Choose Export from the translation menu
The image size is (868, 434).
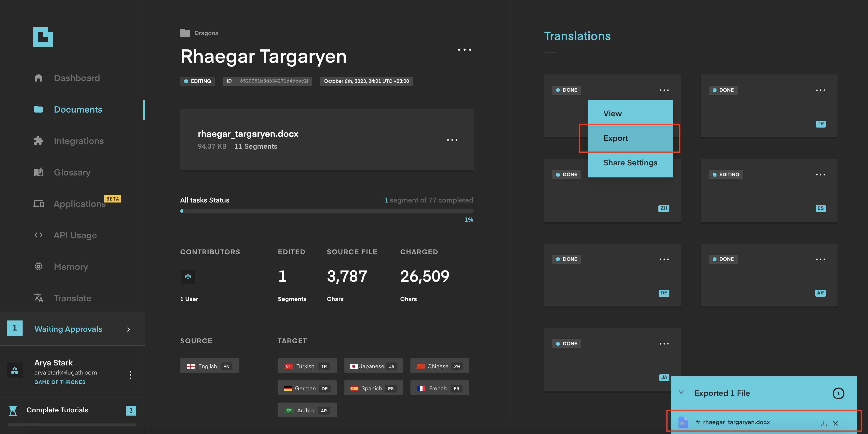tap(630, 138)
